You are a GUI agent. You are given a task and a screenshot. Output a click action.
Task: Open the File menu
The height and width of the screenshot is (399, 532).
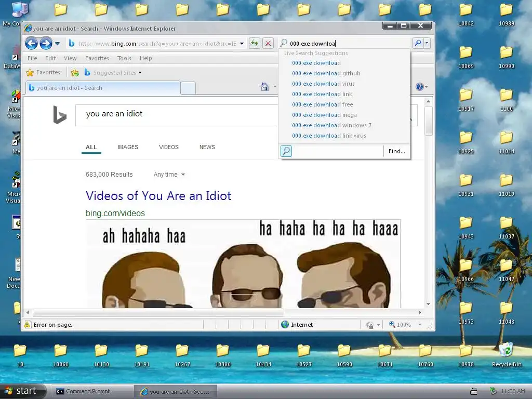tap(32, 58)
